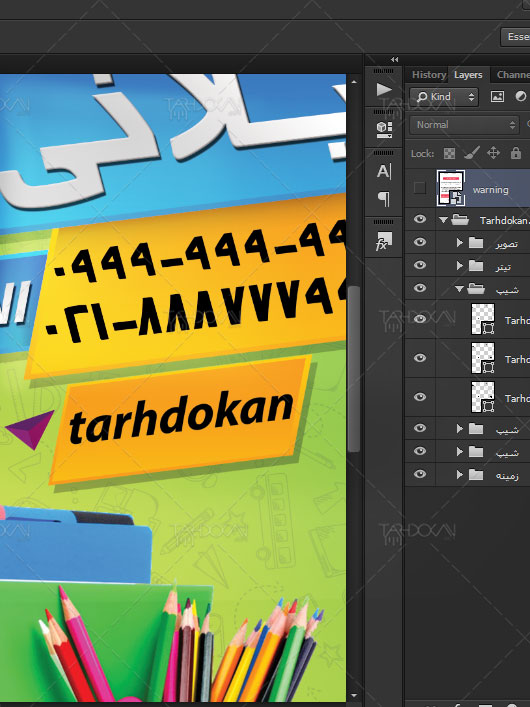Open the Styles fx panel icon
Screen dimensions: 530x707
coord(384,241)
